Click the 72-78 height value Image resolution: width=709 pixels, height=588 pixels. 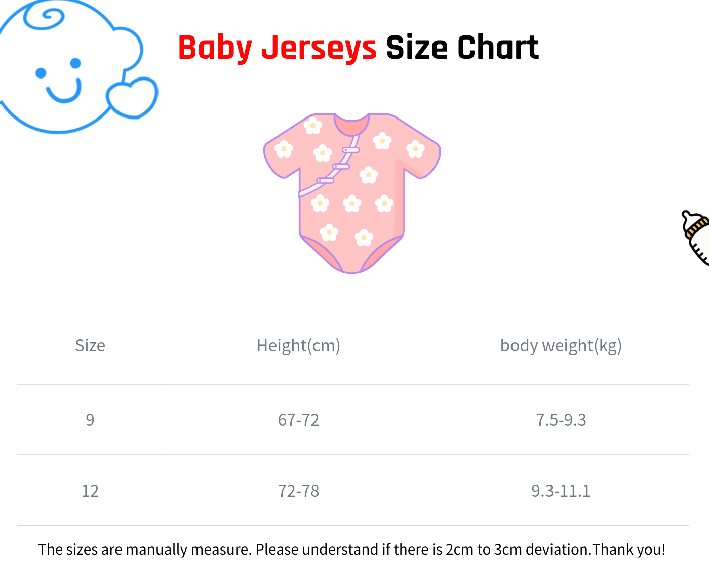click(x=298, y=491)
